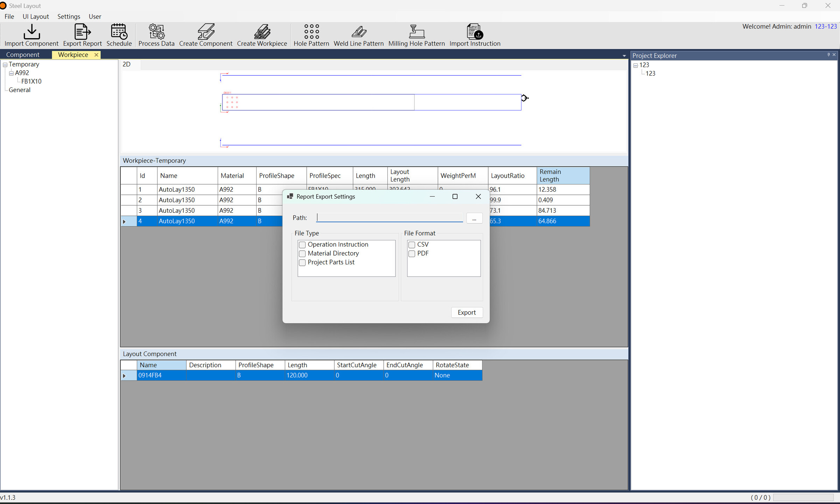Select workpiece row with Id 2
840x504 pixels.
pyautogui.click(x=355, y=200)
